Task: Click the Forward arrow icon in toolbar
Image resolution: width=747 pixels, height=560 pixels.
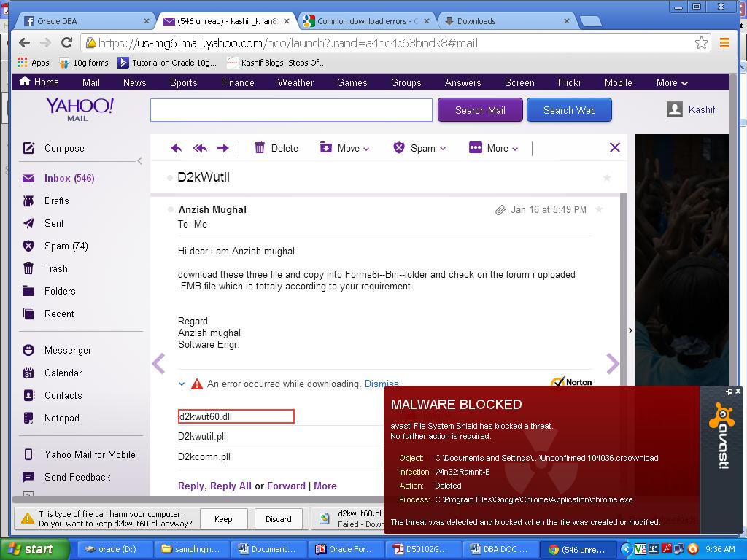Action: coord(223,148)
